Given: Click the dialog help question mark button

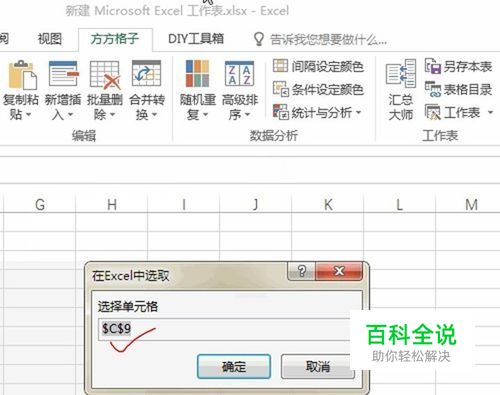Looking at the screenshot, I should [302, 271].
